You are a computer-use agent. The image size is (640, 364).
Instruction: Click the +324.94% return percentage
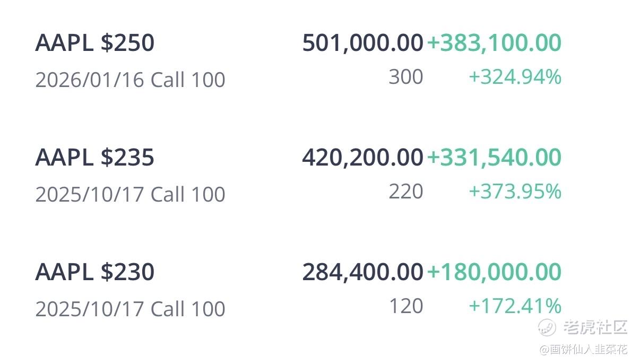[515, 77]
